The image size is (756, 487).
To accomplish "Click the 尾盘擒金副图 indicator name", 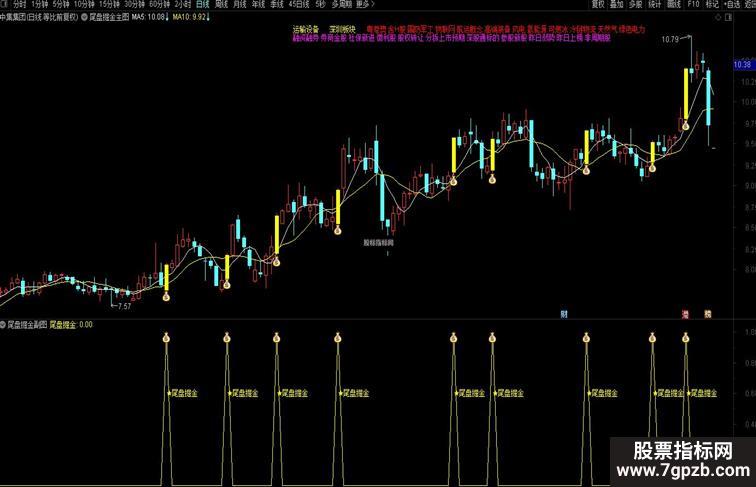I will click(x=27, y=325).
